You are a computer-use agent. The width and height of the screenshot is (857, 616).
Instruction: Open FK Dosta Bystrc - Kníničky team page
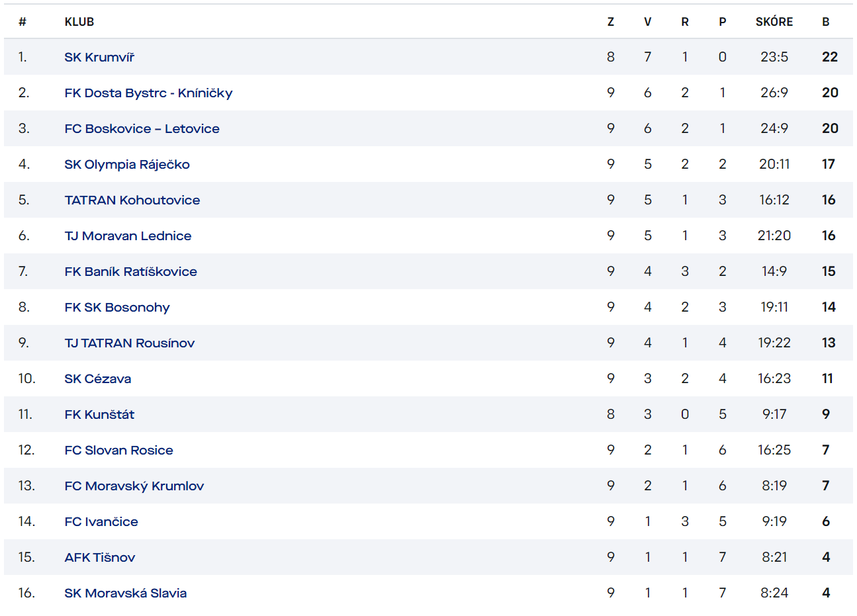(x=148, y=93)
